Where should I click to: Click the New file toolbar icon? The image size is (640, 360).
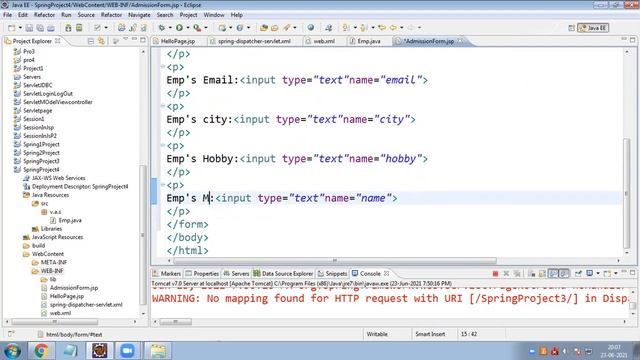(x=11, y=28)
